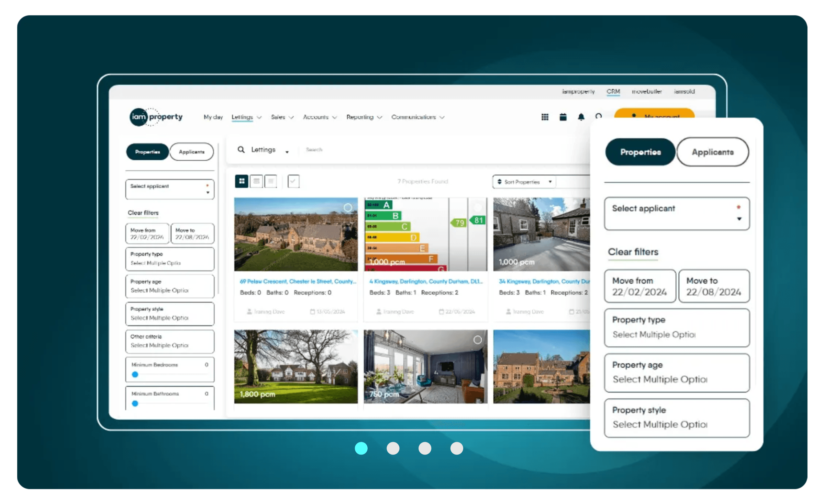Click the first carousel dot indicator
Image resolution: width=824 pixels, height=504 pixels.
tap(361, 448)
